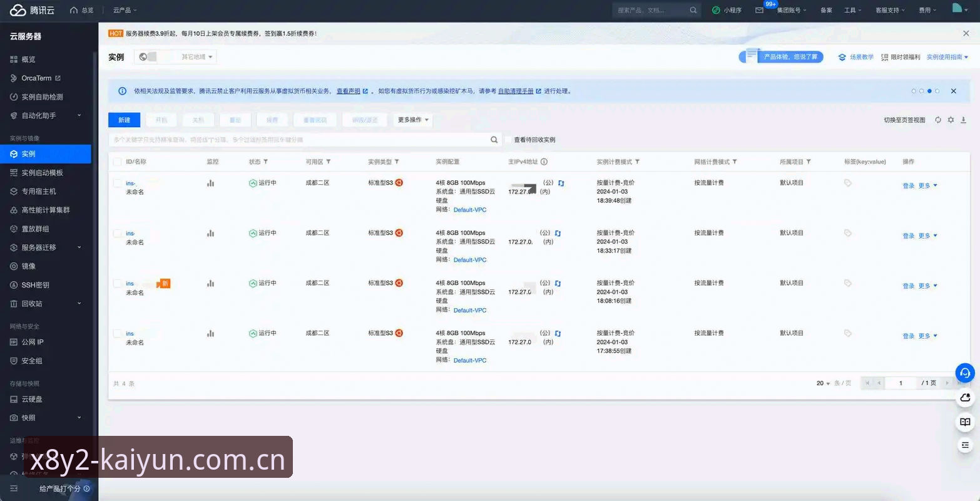Open 更多 menu for instance created 18:08:16
Screen dimensions: 980x501
pos(928,286)
